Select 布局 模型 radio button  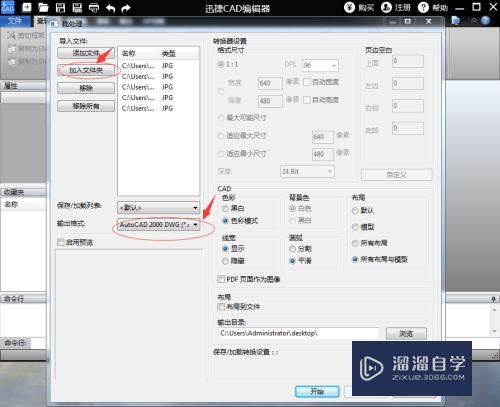pyautogui.click(x=355, y=227)
